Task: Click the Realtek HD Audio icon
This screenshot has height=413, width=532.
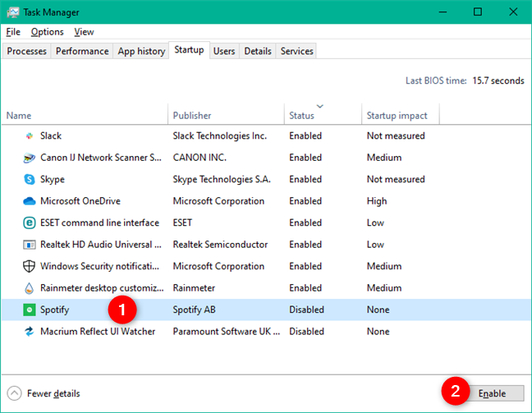Action: click(x=30, y=245)
